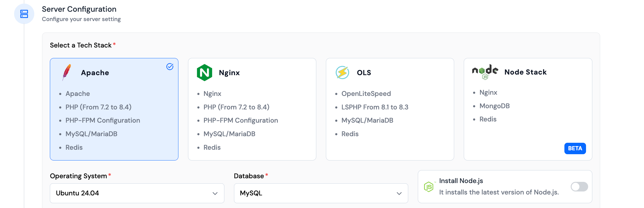
Task: Click the Server Configuration heading
Action: tap(79, 9)
